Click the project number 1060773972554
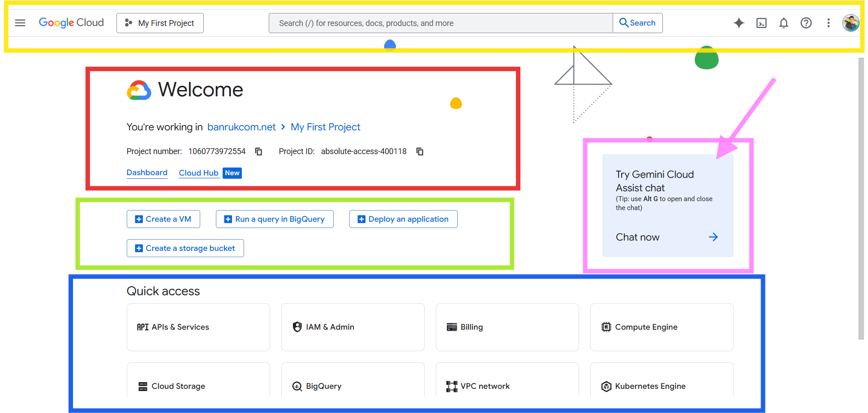This screenshot has width=868, height=413. point(217,151)
